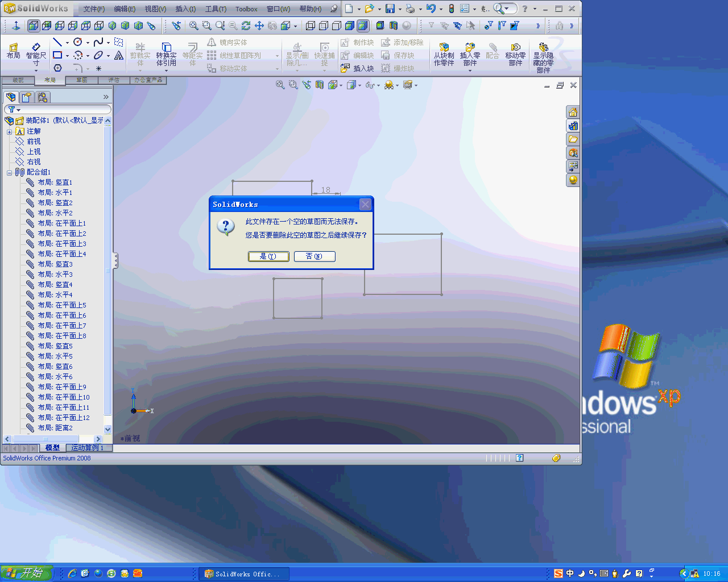The width and height of the screenshot is (728, 582).
Task: Click the New document icon
Action: click(349, 9)
